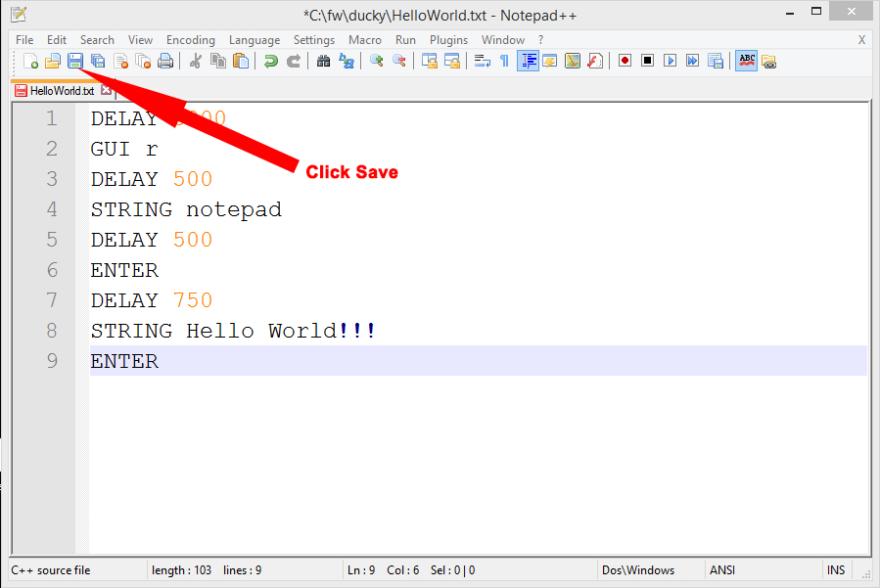Click the Copy toolbar icon
This screenshot has height=588, width=880.
pyautogui.click(x=217, y=61)
